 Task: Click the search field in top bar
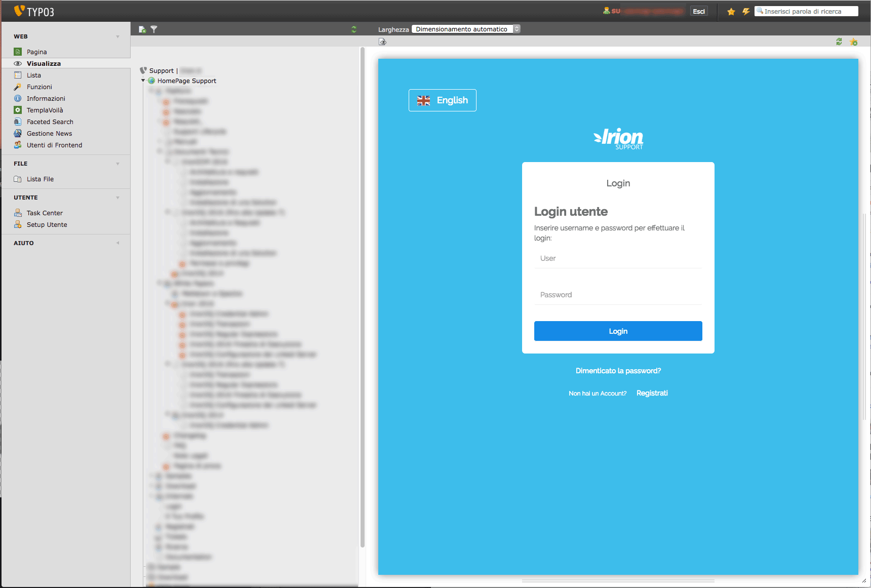806,11
